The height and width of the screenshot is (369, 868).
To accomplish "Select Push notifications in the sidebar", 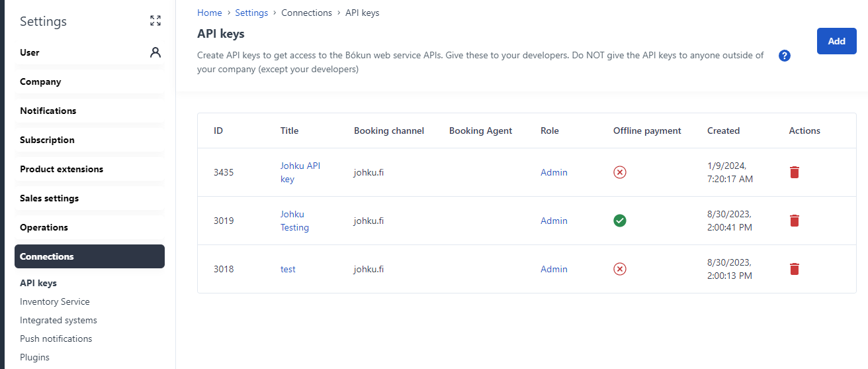I will pyautogui.click(x=56, y=339).
